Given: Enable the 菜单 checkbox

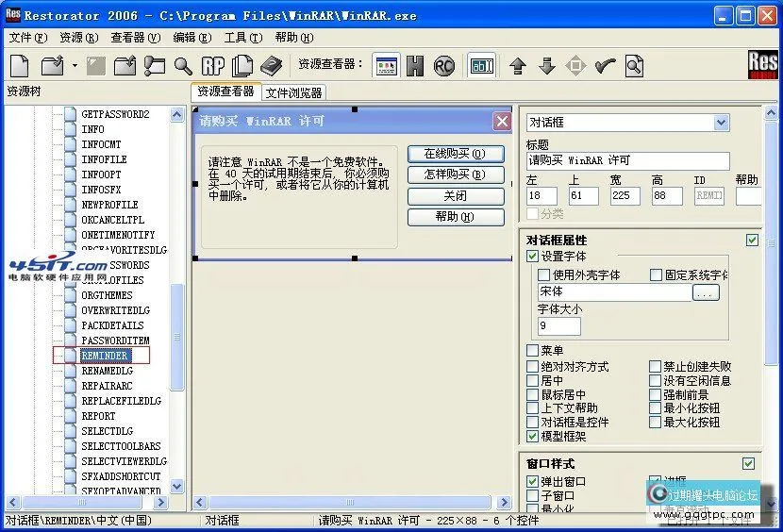Looking at the screenshot, I should pyautogui.click(x=532, y=350).
